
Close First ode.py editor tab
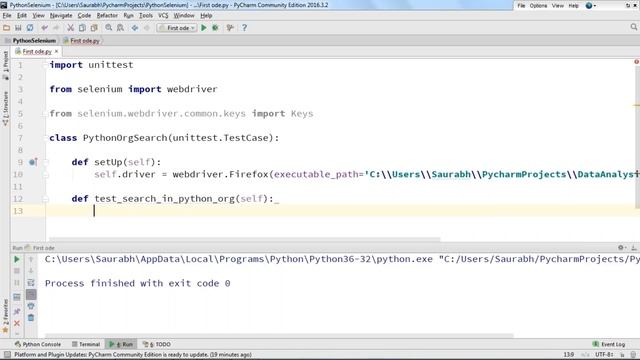pyautogui.click(x=56, y=51)
